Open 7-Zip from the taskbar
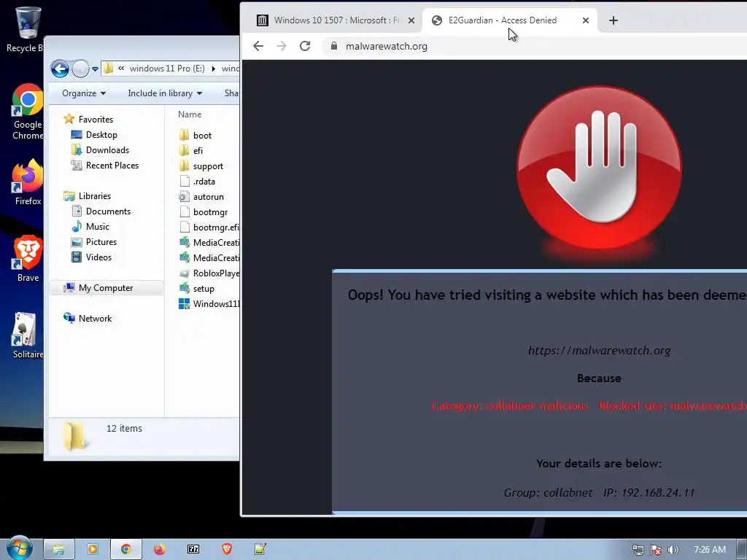 coord(193,550)
